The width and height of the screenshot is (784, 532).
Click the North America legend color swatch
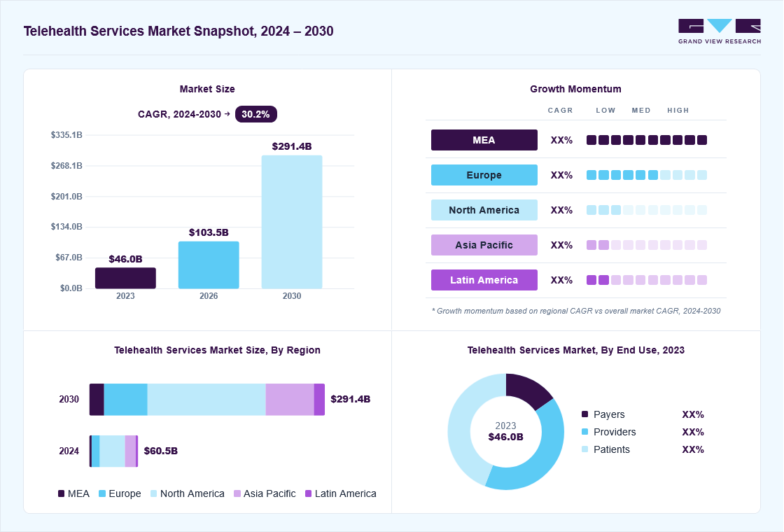(154, 493)
